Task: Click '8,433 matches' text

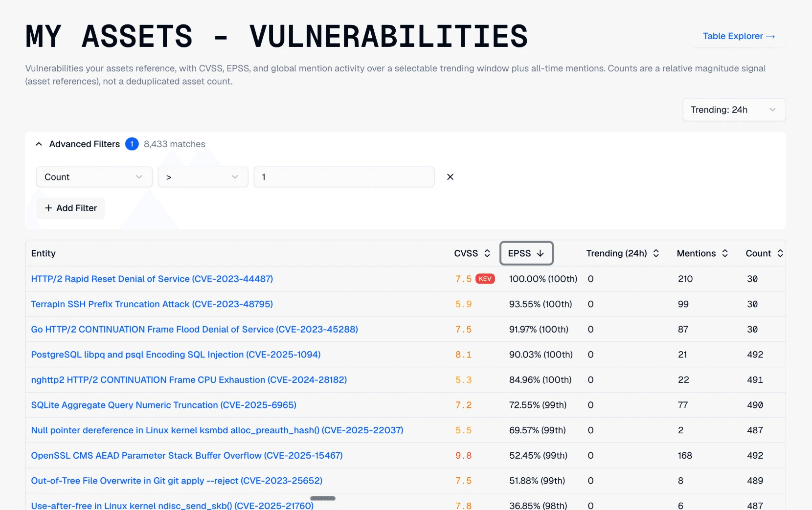Action: coord(175,144)
